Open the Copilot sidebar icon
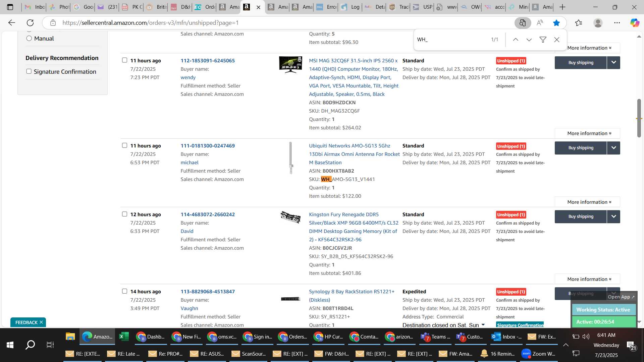The image size is (644, 362). pos(635,23)
